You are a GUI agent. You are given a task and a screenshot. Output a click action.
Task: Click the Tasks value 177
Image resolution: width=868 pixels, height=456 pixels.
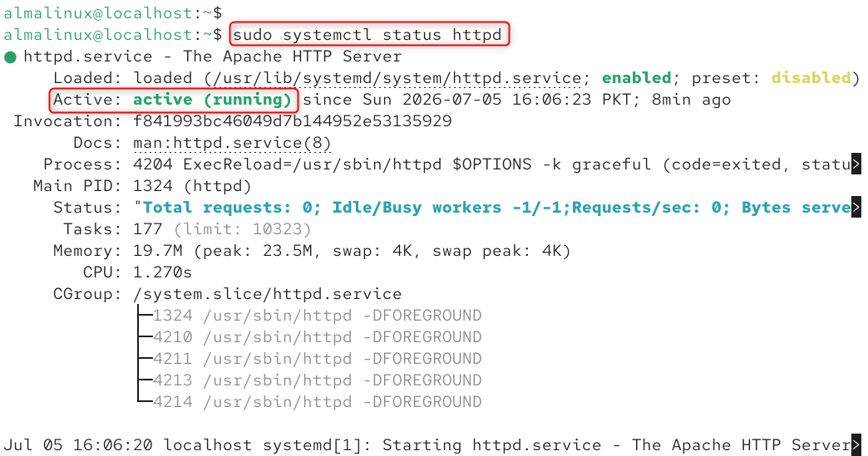(x=148, y=228)
